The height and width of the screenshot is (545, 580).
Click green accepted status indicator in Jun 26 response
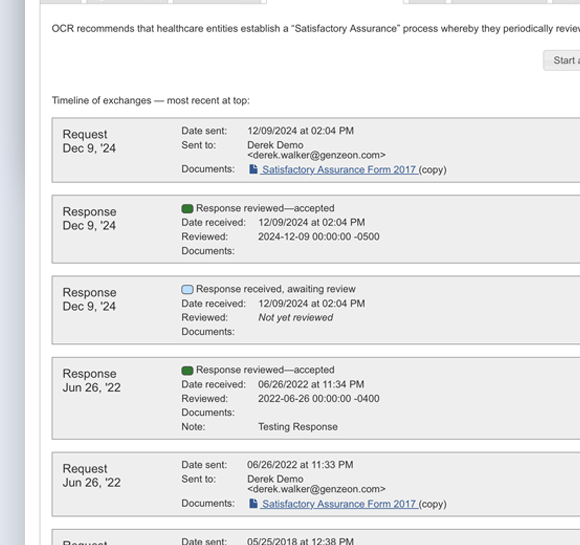pyautogui.click(x=187, y=370)
